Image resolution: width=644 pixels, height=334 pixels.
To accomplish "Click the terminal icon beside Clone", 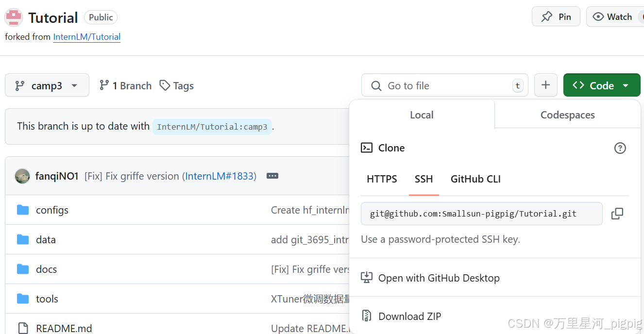I will (x=367, y=148).
